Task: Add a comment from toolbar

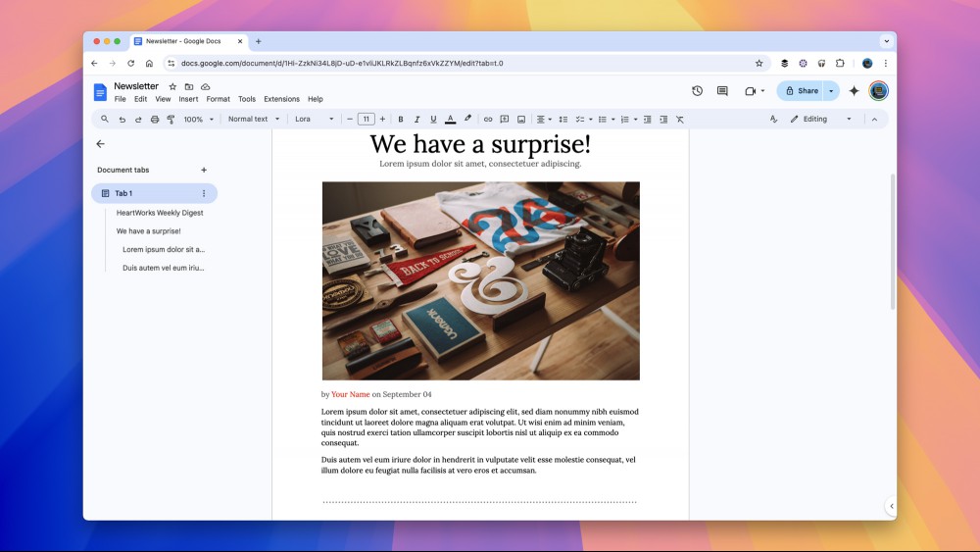Action: [505, 120]
